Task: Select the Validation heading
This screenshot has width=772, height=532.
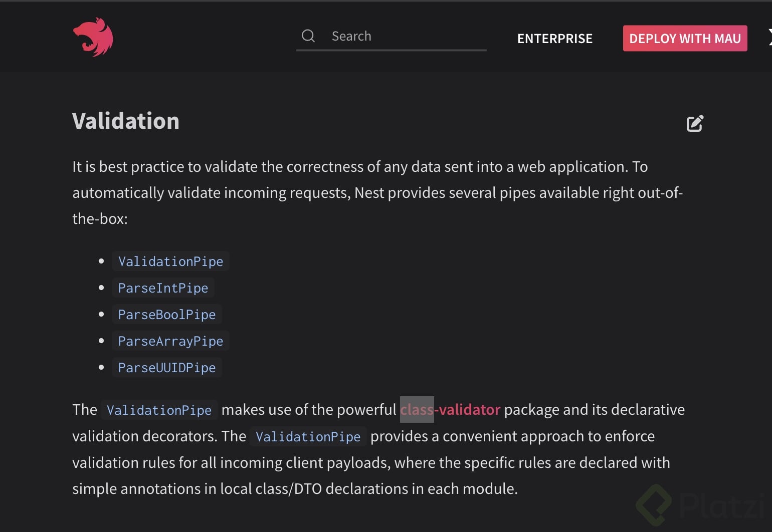Action: pos(126,121)
